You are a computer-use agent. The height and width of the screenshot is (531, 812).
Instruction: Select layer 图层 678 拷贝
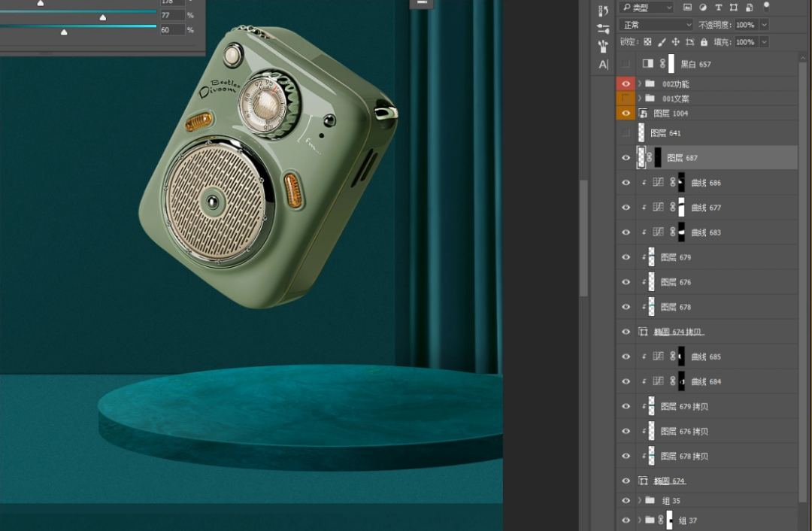click(x=707, y=456)
